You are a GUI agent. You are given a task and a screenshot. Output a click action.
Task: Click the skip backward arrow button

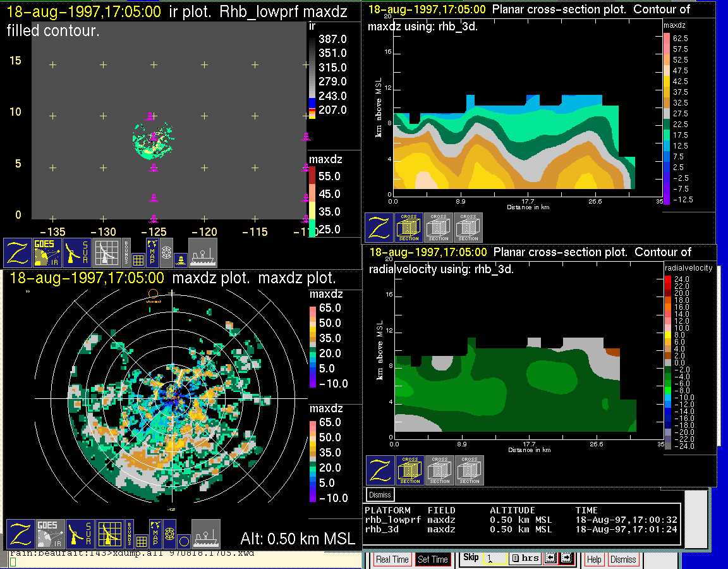click(x=550, y=559)
